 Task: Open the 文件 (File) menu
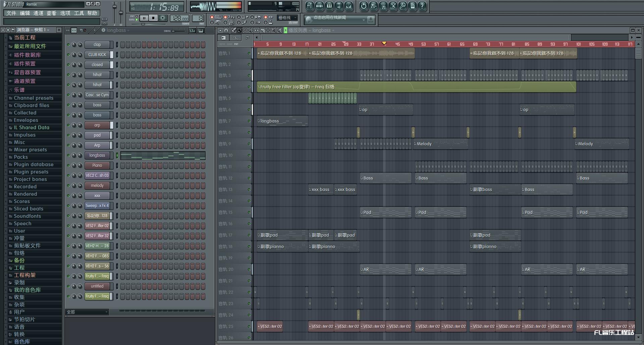11,13
